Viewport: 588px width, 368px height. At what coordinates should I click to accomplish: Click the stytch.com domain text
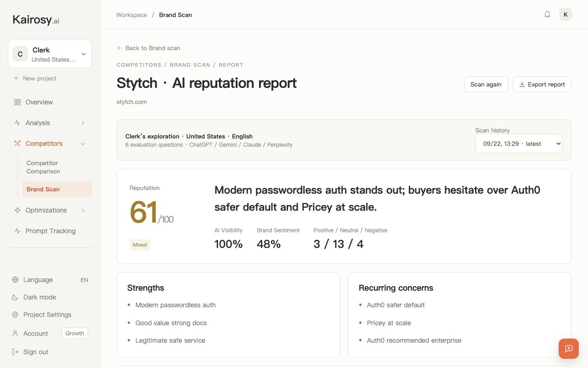coord(132,102)
